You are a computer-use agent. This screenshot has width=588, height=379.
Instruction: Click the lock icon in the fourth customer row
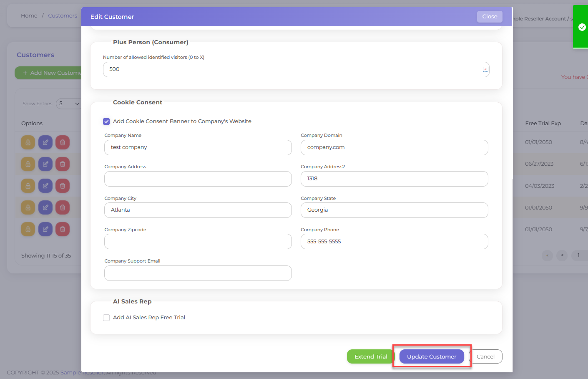point(28,207)
